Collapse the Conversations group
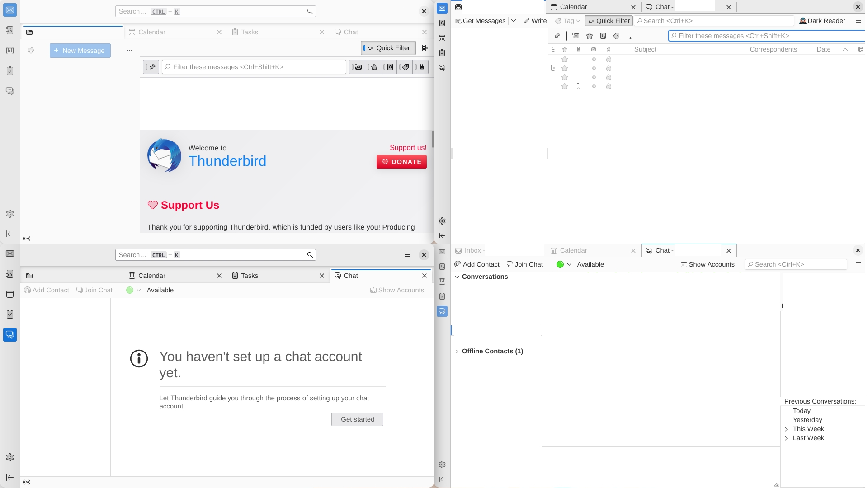Image resolution: width=868 pixels, height=488 pixels. click(457, 277)
